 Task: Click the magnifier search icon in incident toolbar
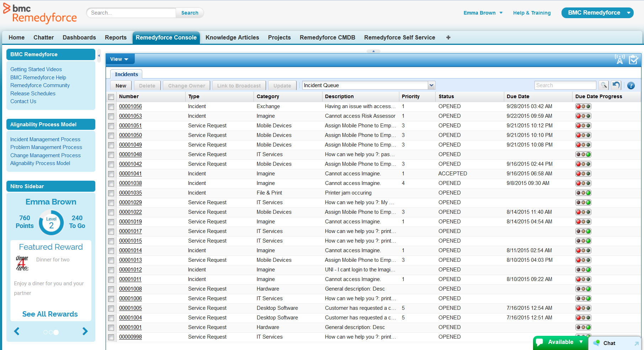pyautogui.click(x=604, y=85)
